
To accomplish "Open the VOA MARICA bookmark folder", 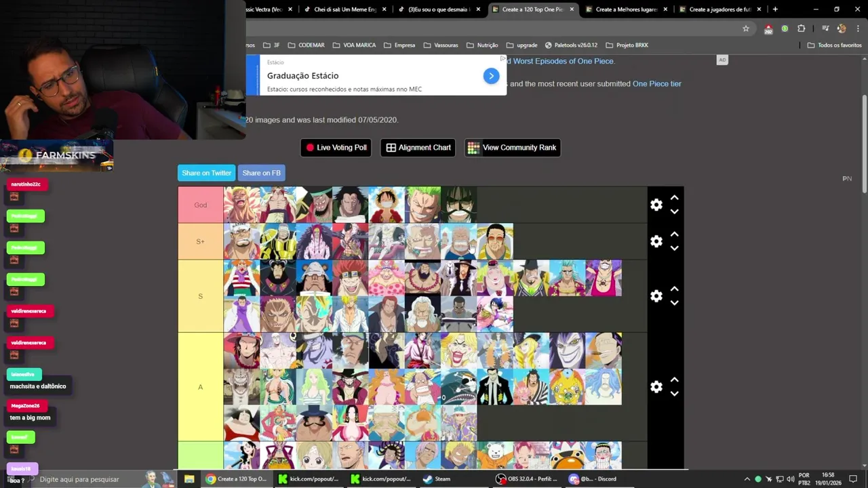I will [354, 45].
